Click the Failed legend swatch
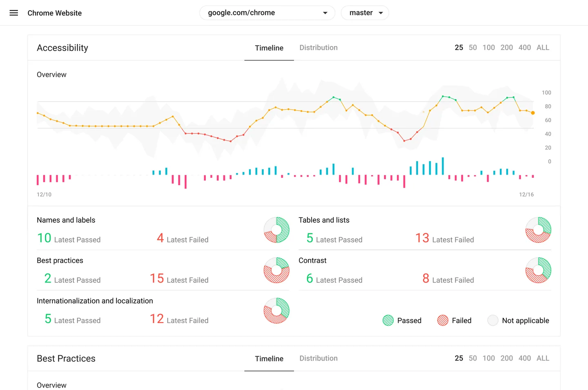The width and height of the screenshot is (588, 390). (x=443, y=321)
